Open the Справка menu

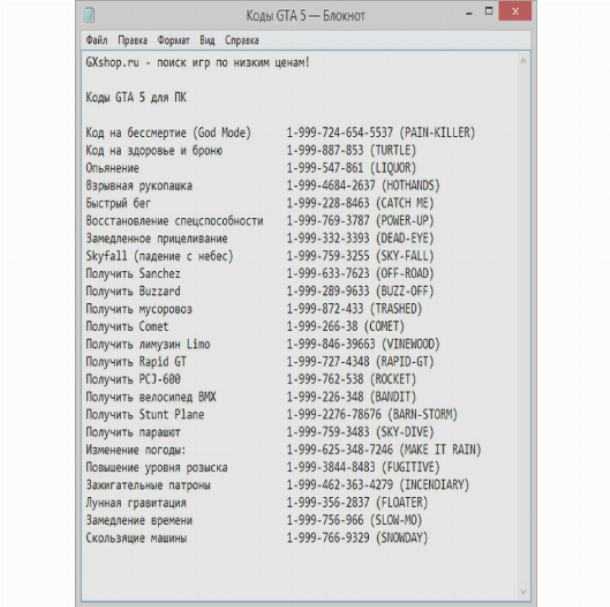click(242, 40)
